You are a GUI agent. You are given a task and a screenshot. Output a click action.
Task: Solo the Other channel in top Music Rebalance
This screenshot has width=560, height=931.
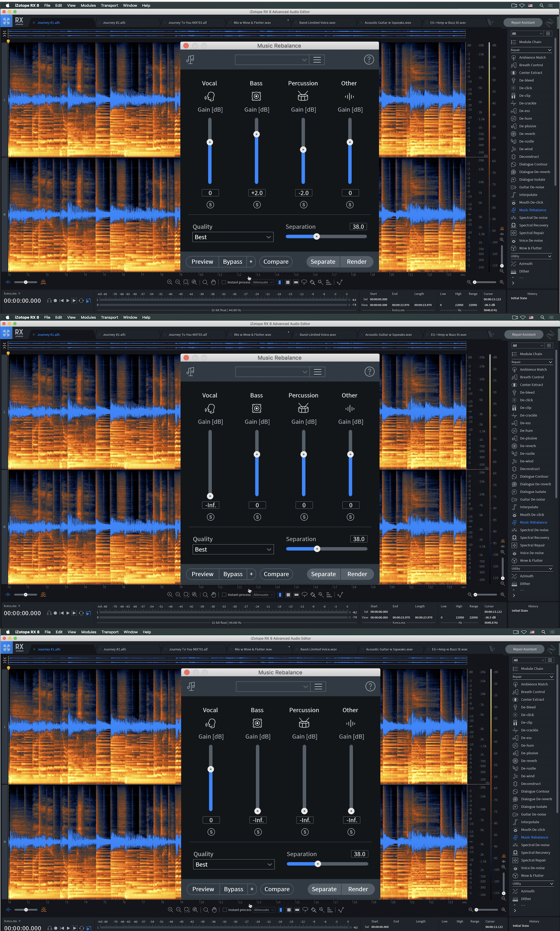[350, 205]
